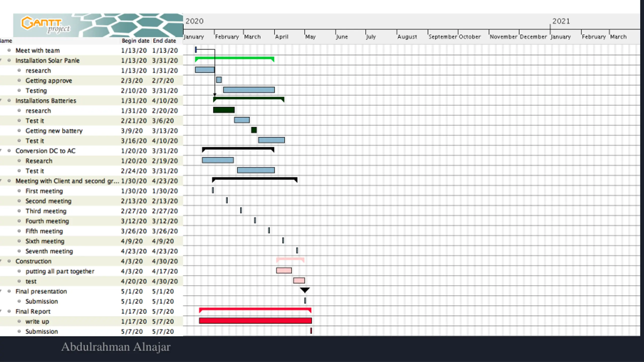644x362 pixels.
Task: Click the Fourth meeting begin date cell
Action: click(134, 221)
